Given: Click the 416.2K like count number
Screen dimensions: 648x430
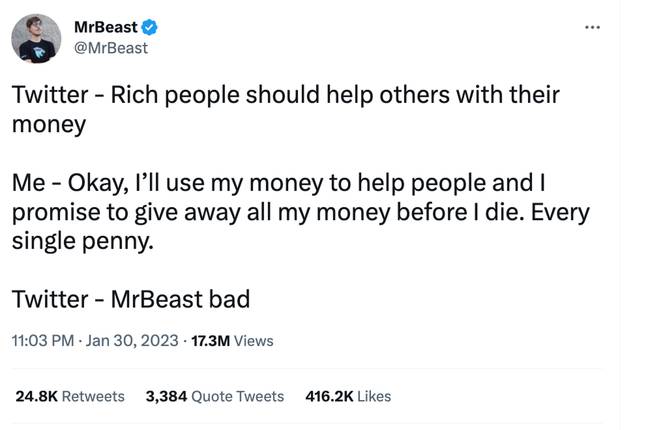Looking at the screenshot, I should click(329, 396).
